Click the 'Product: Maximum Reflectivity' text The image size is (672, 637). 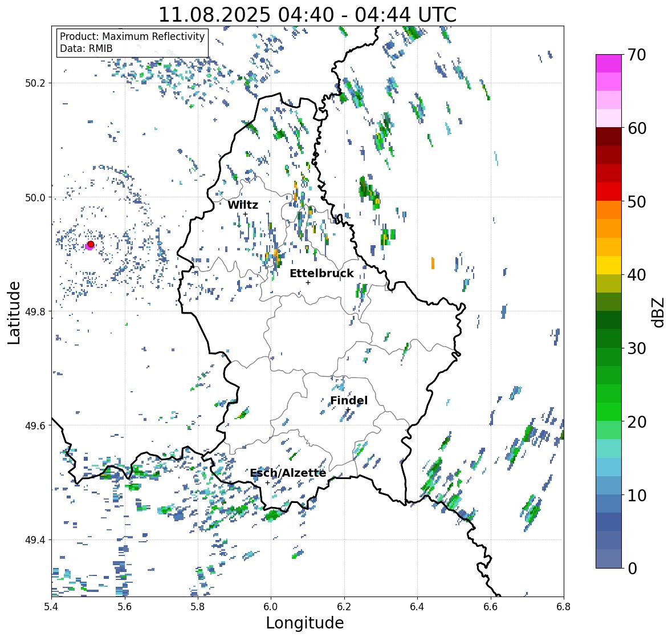132,36
